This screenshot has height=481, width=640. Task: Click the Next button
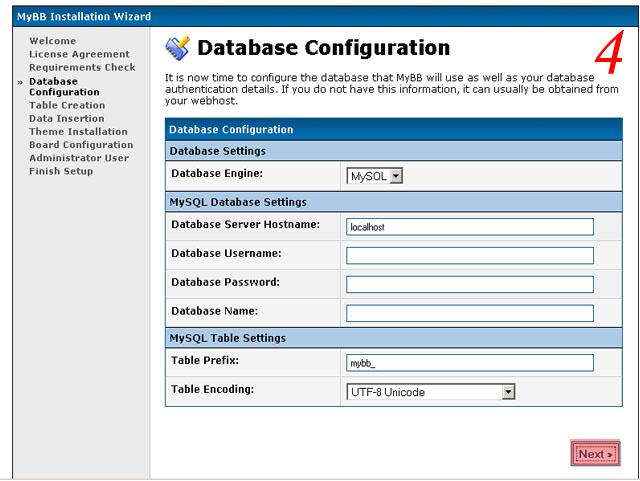coord(595,453)
